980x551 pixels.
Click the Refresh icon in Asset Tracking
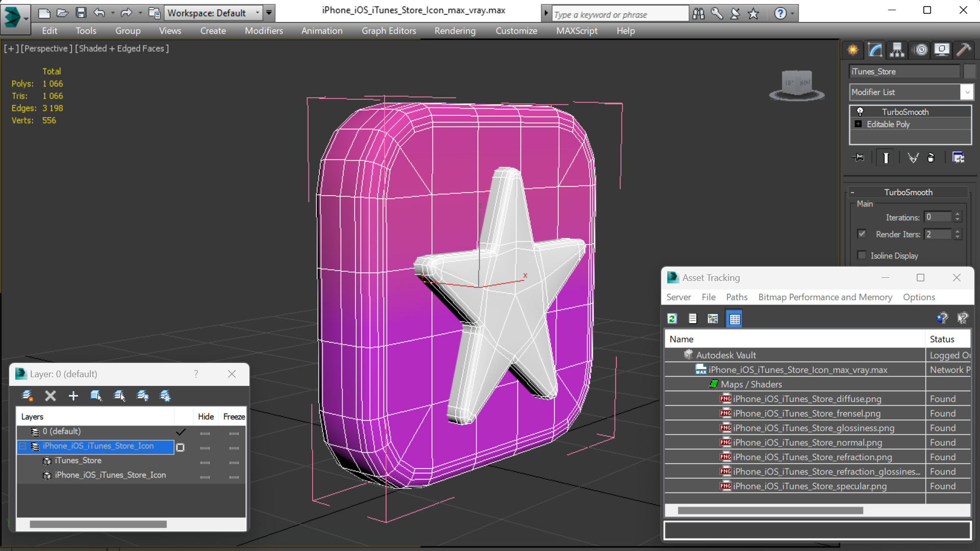pyautogui.click(x=672, y=319)
